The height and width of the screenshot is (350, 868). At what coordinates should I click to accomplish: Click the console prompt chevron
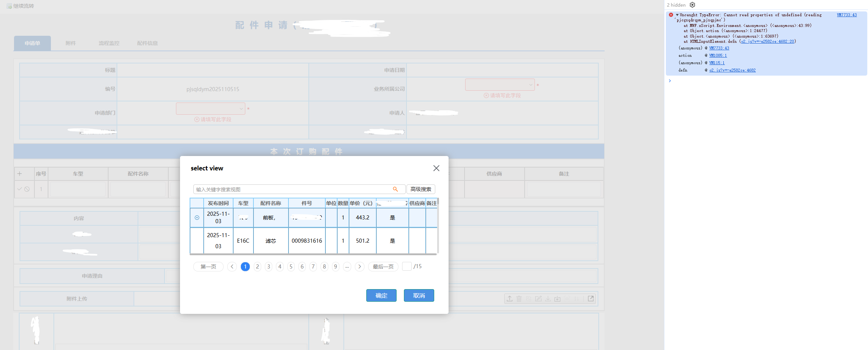670,81
